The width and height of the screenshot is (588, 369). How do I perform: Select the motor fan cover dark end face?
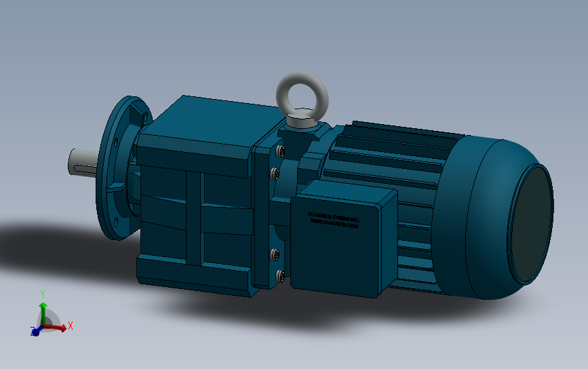[532, 225]
